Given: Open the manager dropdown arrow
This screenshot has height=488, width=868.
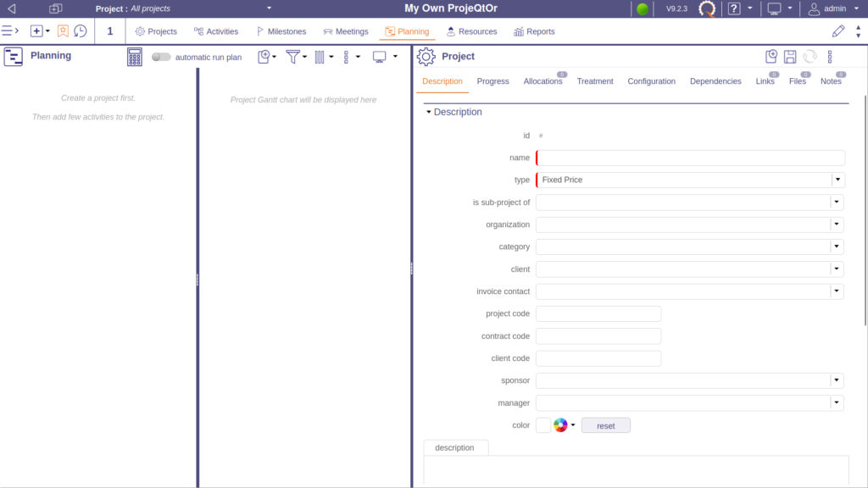Looking at the screenshot, I should (x=837, y=403).
